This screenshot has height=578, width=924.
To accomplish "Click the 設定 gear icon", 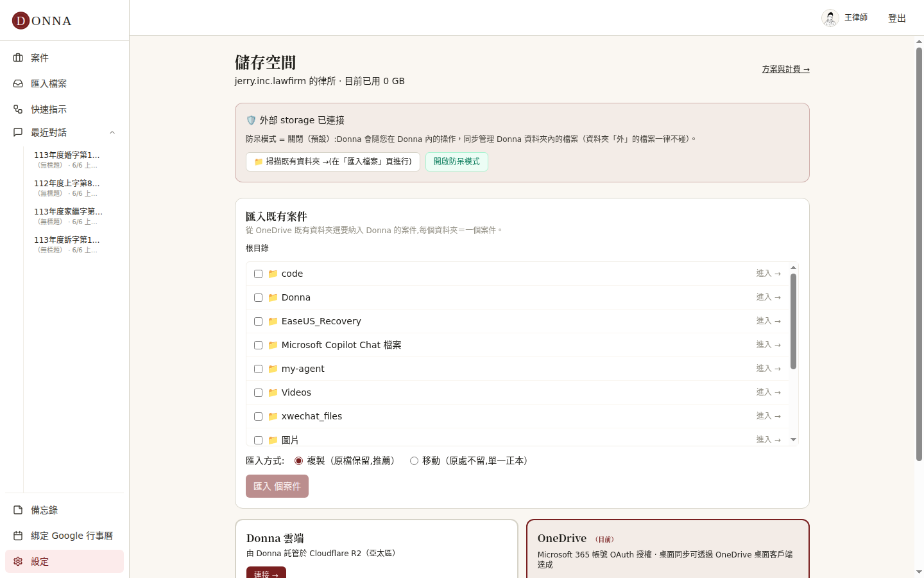I will pyautogui.click(x=18, y=561).
